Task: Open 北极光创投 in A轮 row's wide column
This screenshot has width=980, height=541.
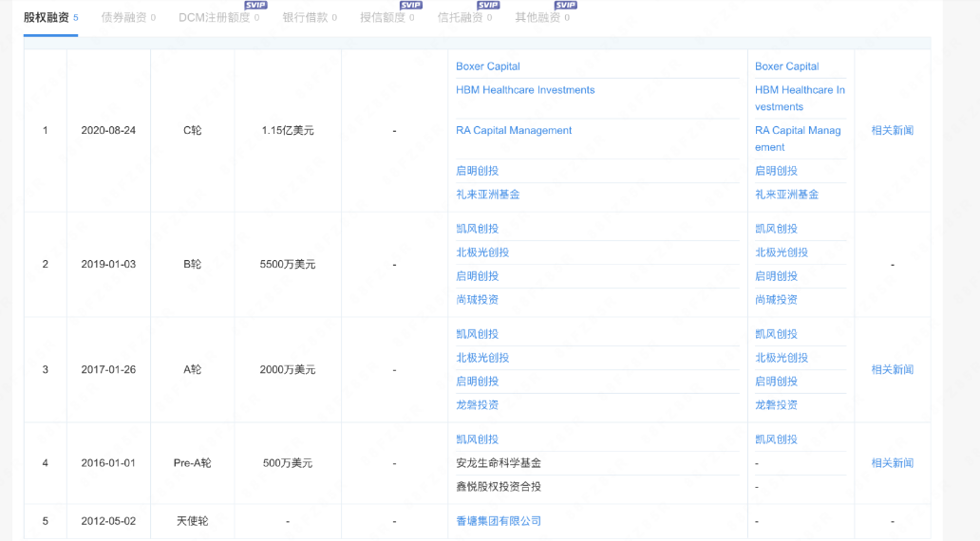Action: pos(482,358)
